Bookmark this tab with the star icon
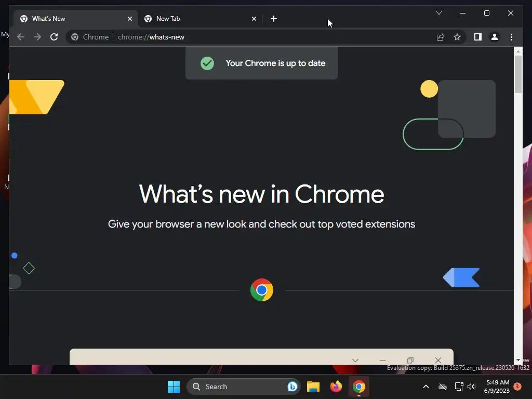532x399 pixels. pyautogui.click(x=457, y=37)
